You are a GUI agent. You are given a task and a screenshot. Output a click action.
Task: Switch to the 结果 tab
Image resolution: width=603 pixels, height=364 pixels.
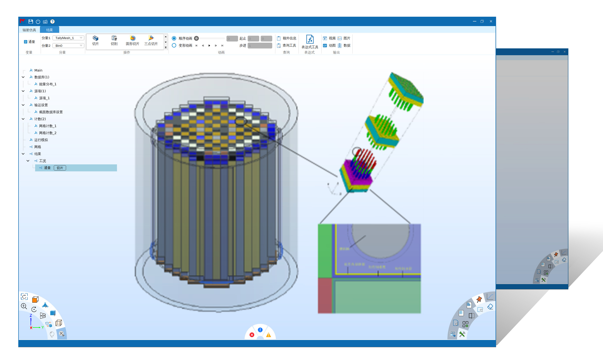tap(49, 30)
